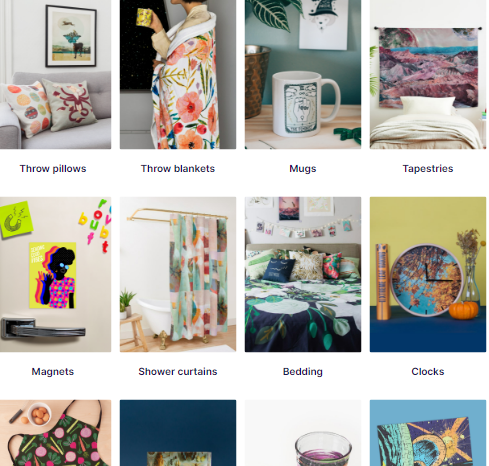
Task: Click the Throw blankets text link
Action: coord(178,169)
